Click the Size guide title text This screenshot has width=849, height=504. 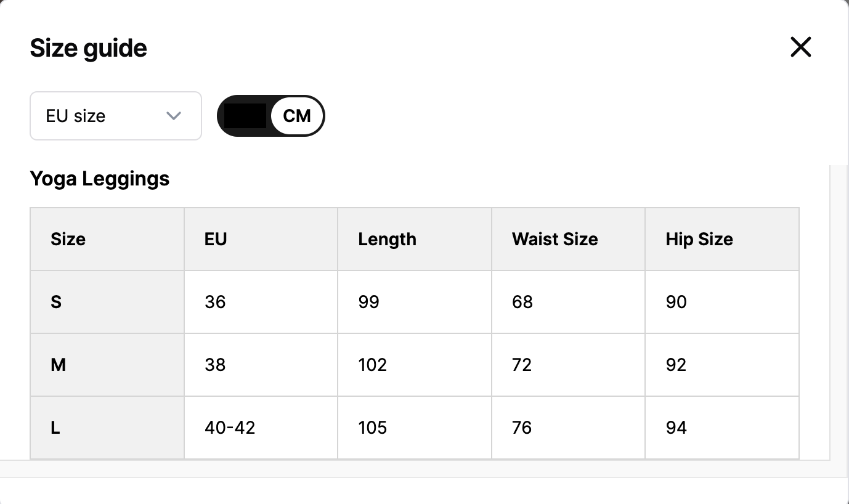click(89, 48)
